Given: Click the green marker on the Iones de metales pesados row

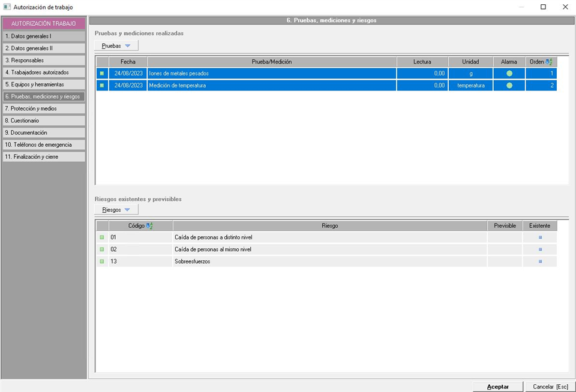Looking at the screenshot, I should click(102, 73).
